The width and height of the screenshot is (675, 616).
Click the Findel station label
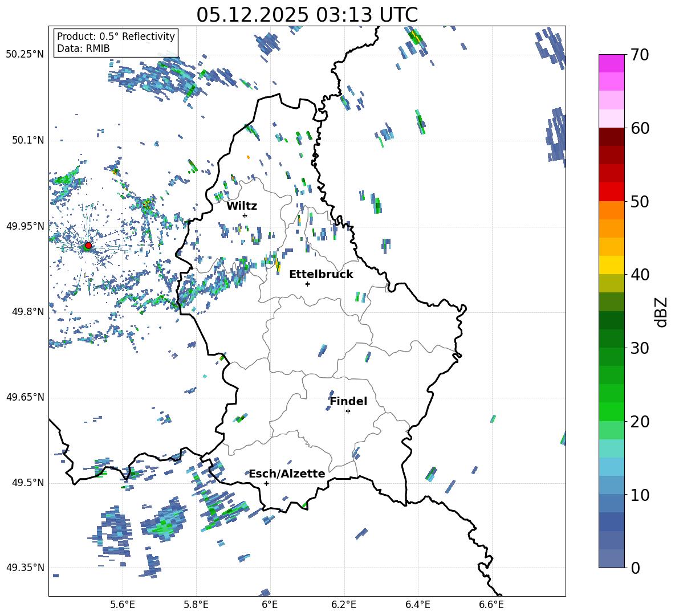click(x=348, y=402)
